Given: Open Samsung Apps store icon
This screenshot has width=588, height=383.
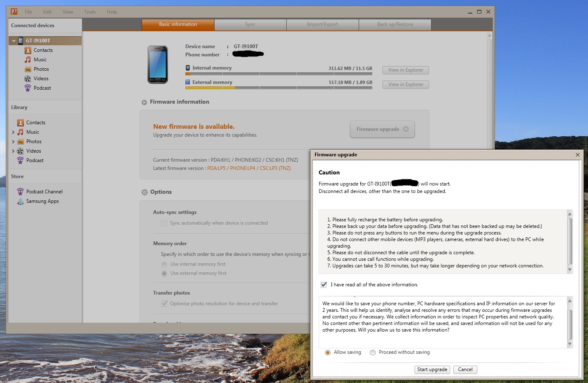Looking at the screenshot, I should (x=20, y=201).
